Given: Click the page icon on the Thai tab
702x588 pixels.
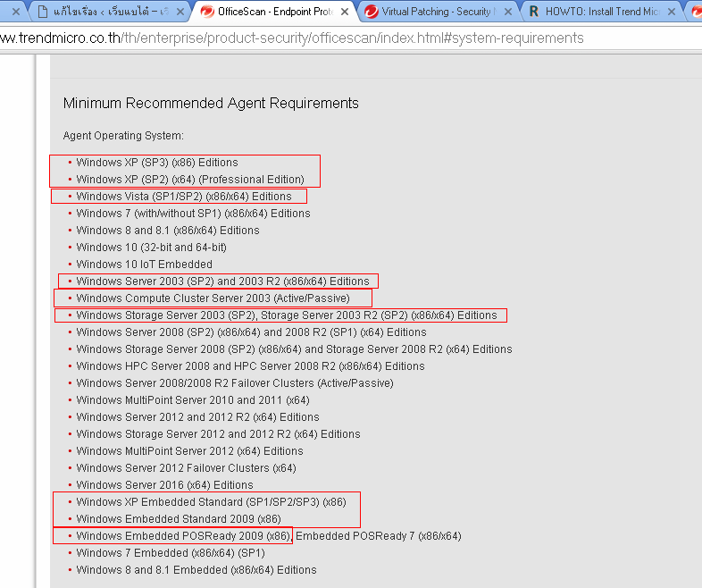Looking at the screenshot, I should tap(43, 12).
